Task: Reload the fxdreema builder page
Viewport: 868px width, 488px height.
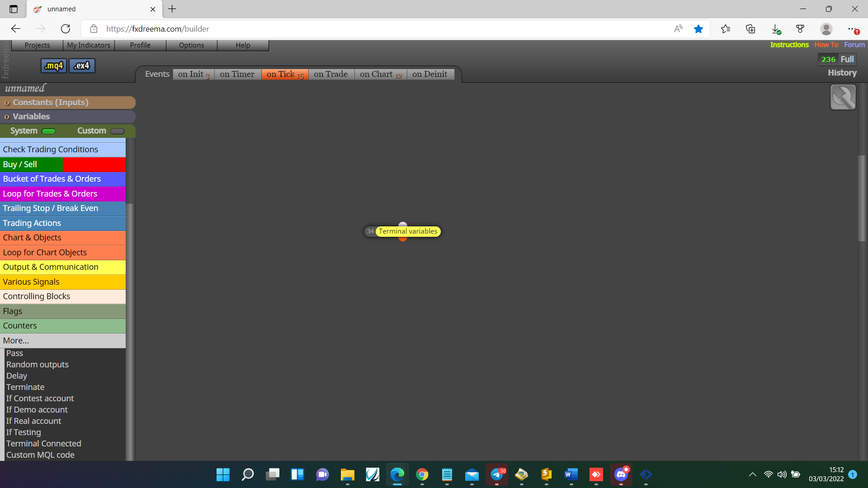Action: pos(66,29)
